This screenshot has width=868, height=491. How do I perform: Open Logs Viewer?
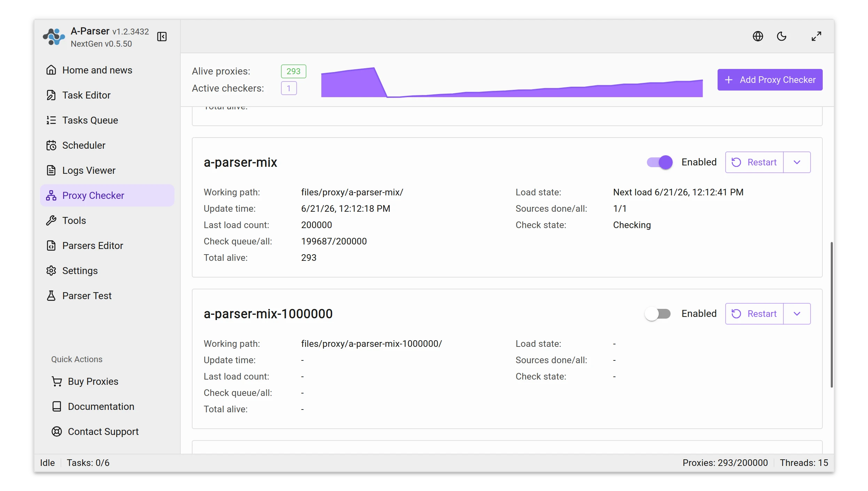(107, 170)
